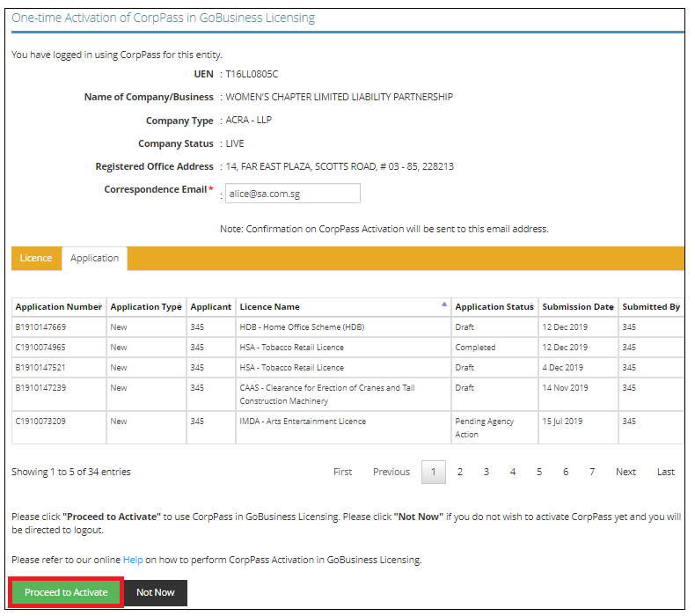This screenshot has height=616, width=695.
Task: Select application number C1910073209
Action: (40, 422)
